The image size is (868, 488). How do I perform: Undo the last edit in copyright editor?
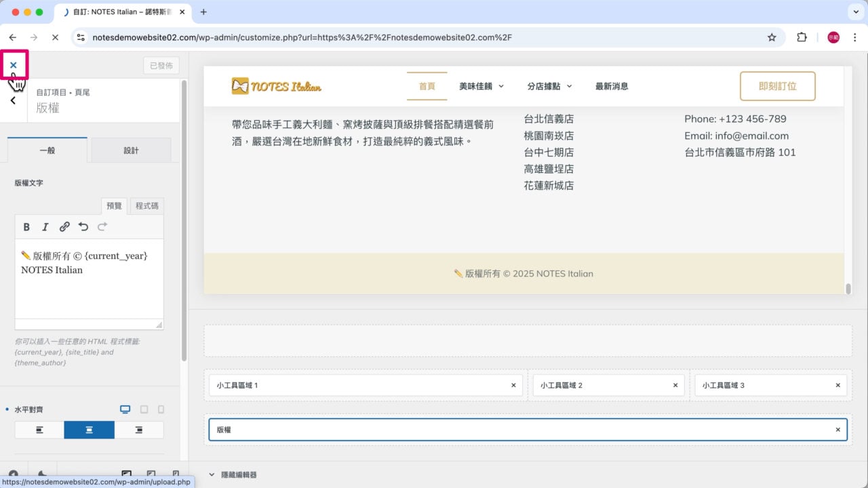tap(83, 226)
